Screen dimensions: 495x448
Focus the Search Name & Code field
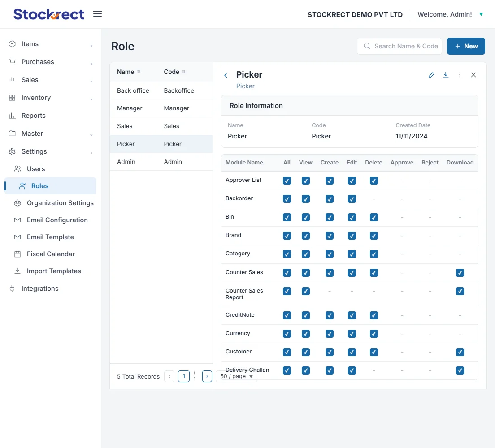[399, 46]
